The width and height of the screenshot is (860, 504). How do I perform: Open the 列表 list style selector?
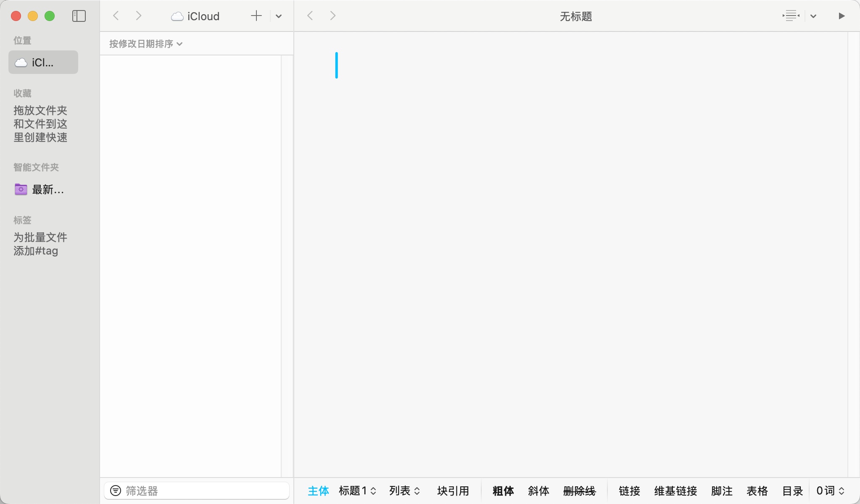(x=404, y=491)
